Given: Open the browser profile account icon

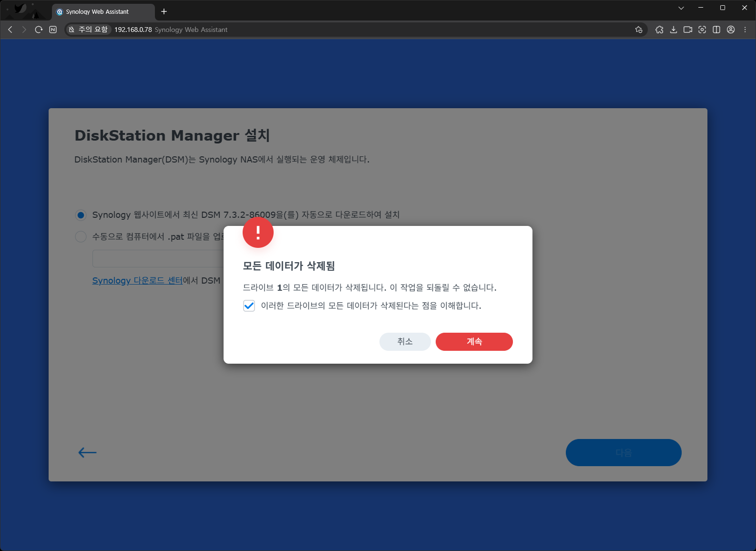Looking at the screenshot, I should coord(731,30).
